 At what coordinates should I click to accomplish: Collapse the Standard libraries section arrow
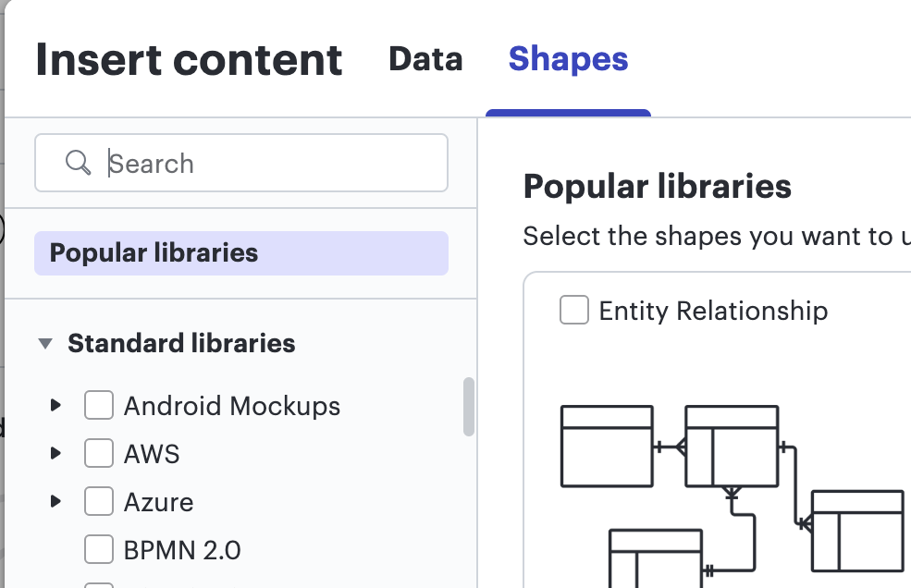pyautogui.click(x=45, y=344)
